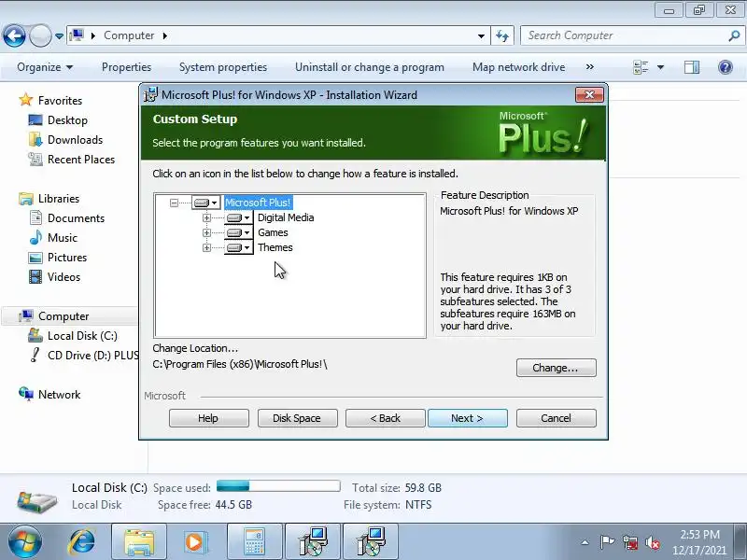Select Downloads in navigation pane
Viewport: 747px width, 560px height.
point(76,139)
